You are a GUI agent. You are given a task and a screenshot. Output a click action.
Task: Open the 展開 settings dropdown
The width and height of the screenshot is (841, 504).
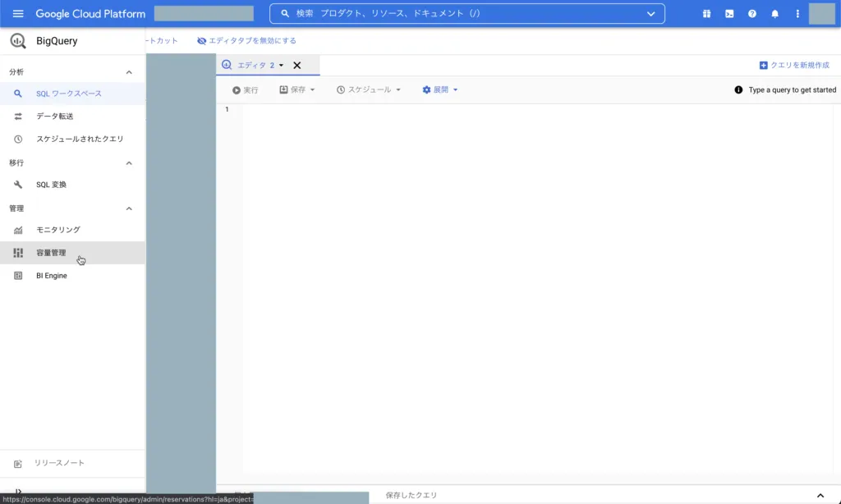(440, 89)
